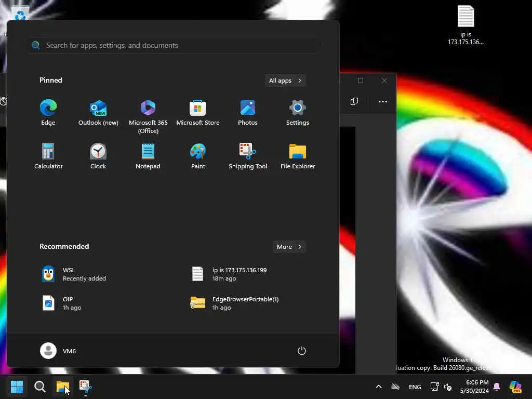The width and height of the screenshot is (532, 399).
Task: Focus the Start menu search field
Action: coord(175,45)
